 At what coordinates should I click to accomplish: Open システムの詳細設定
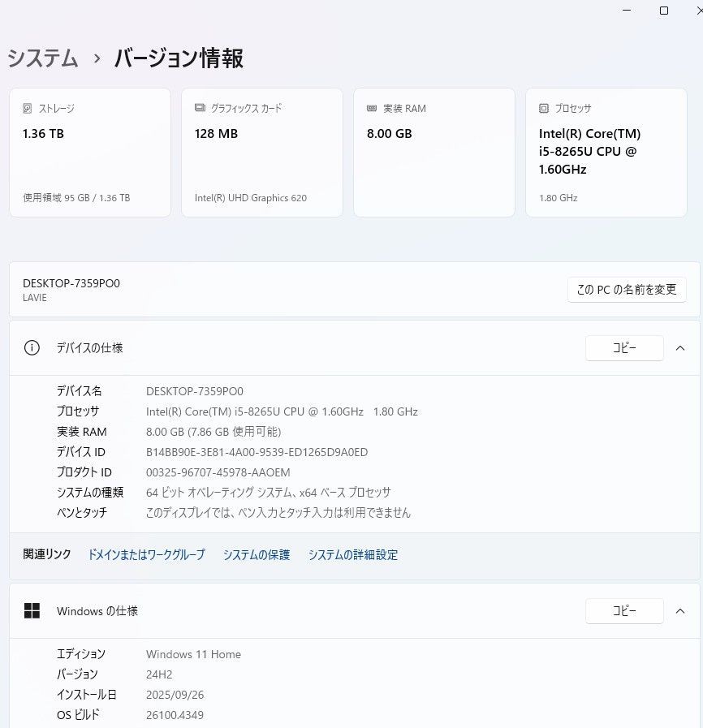[x=353, y=554]
